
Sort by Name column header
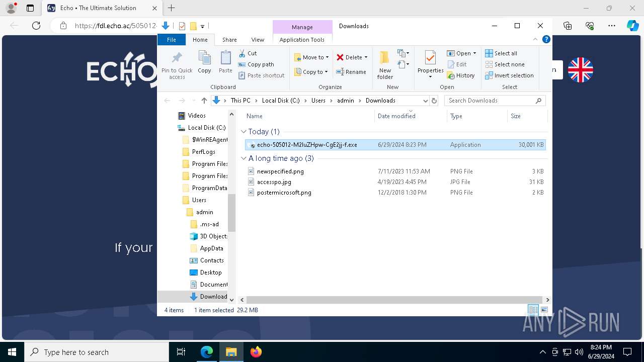308,116
